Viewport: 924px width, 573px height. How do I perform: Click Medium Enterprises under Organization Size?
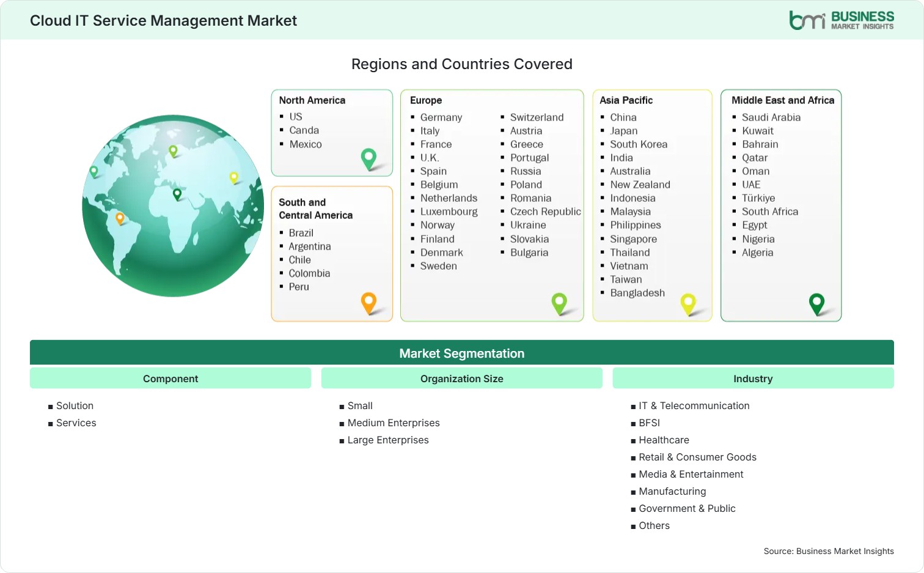[394, 423]
